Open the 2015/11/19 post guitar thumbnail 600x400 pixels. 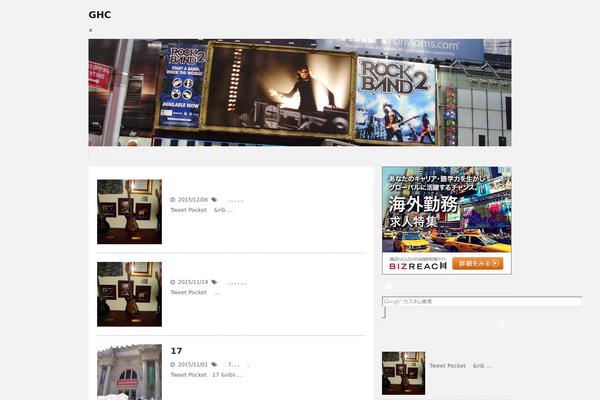(x=129, y=294)
